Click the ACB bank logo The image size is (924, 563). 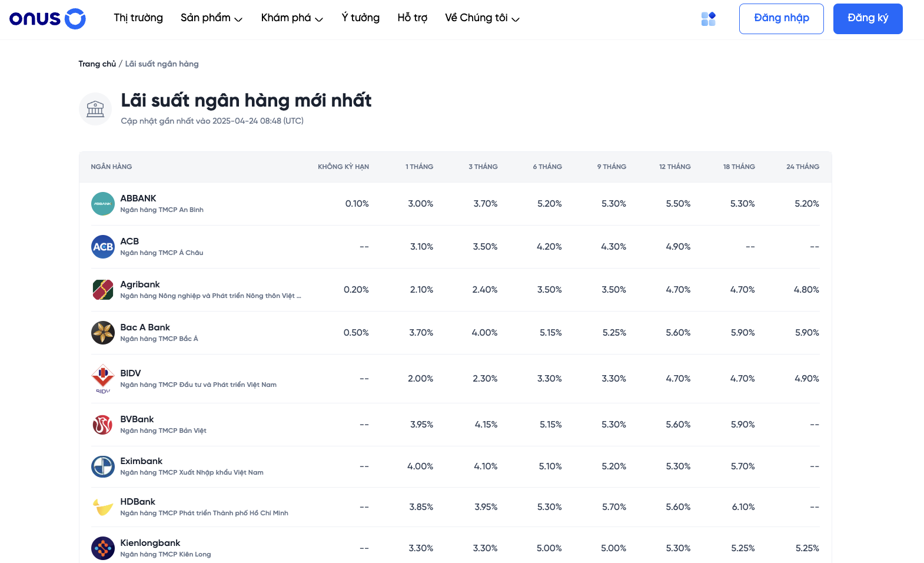tap(103, 247)
